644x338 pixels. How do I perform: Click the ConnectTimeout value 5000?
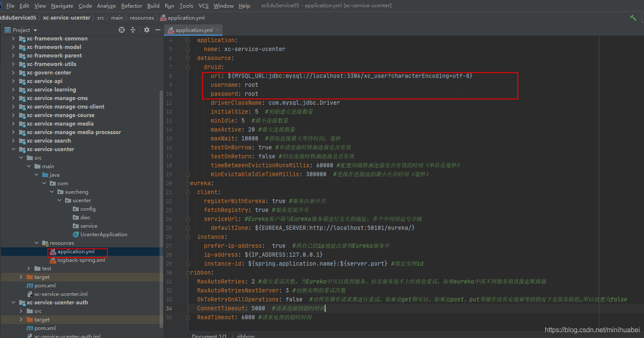(258, 308)
